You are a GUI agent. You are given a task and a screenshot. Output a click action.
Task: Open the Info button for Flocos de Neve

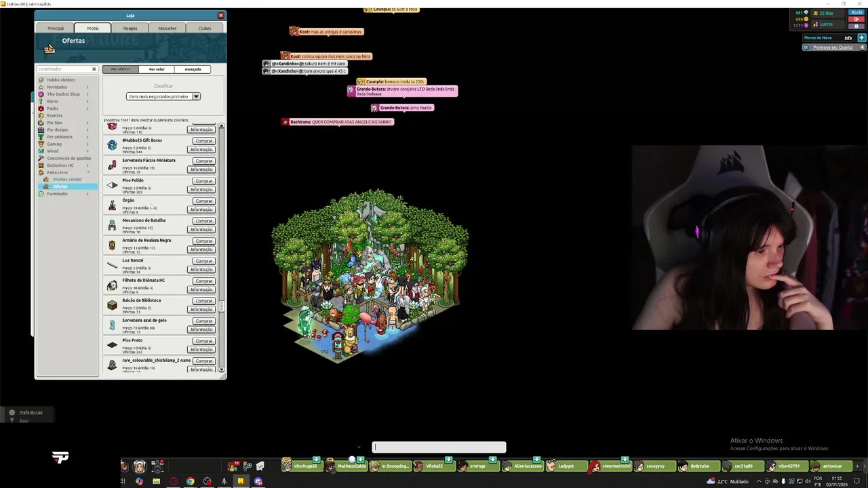coord(848,38)
